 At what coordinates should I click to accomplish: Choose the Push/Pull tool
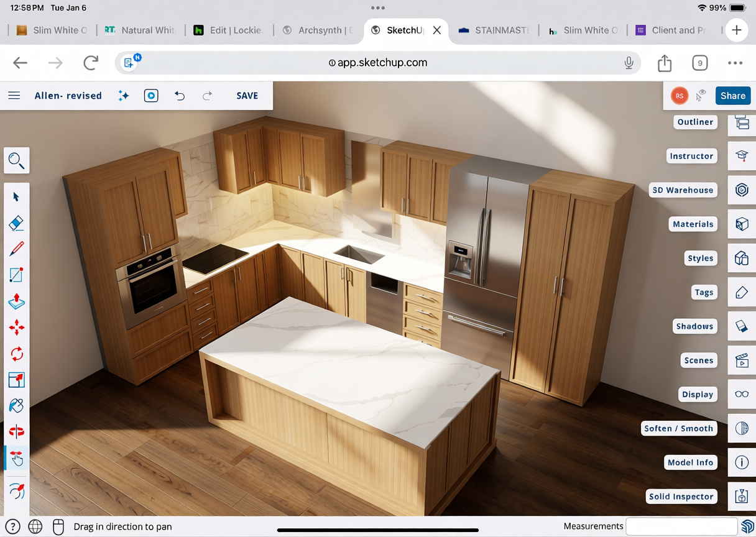17,301
